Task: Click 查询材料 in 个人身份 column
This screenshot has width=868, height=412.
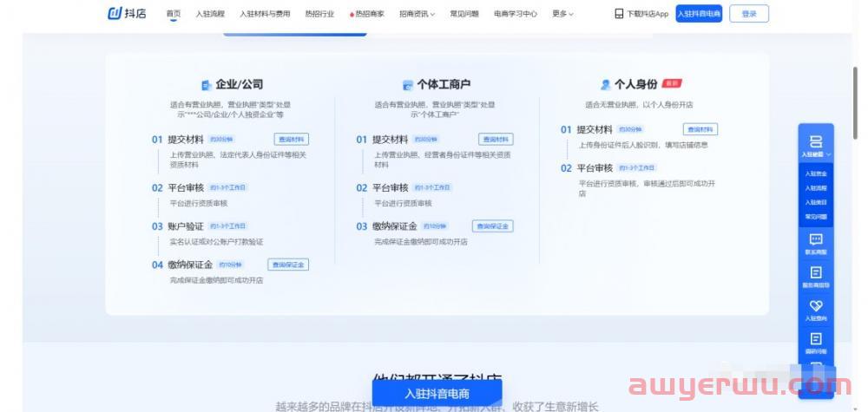Action: [x=700, y=129]
